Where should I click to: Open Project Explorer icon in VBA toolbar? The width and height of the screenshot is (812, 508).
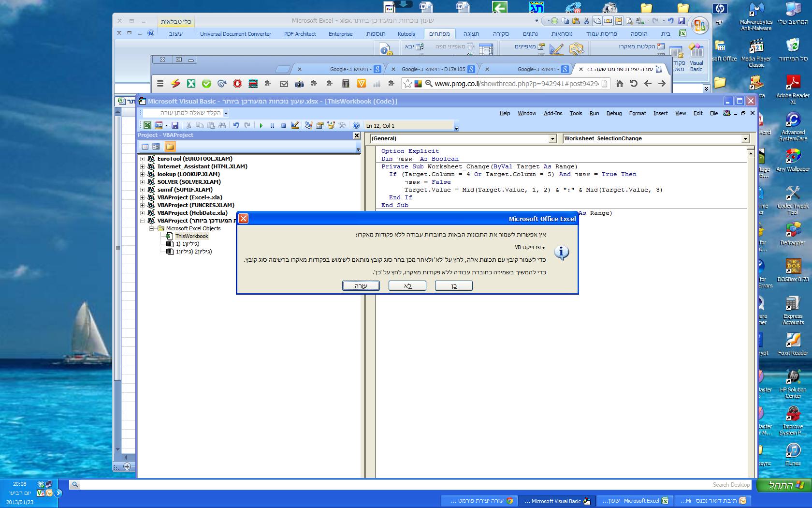[308, 125]
